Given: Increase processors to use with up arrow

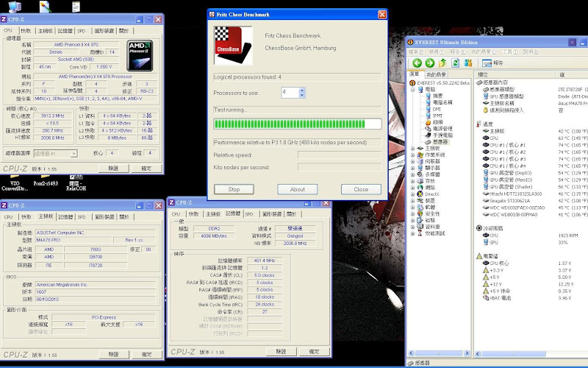Looking at the screenshot, I should click(x=302, y=90).
